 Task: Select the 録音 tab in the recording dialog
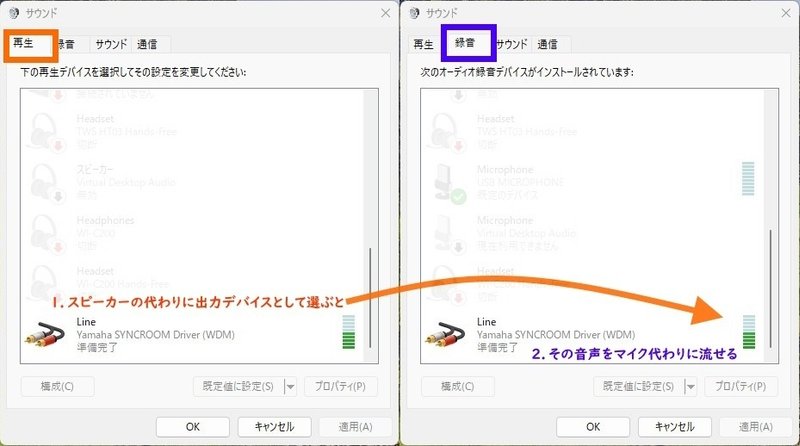coord(465,43)
